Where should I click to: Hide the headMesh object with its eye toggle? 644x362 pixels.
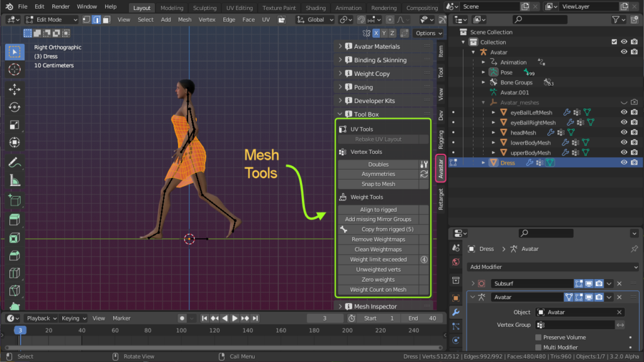point(624,132)
